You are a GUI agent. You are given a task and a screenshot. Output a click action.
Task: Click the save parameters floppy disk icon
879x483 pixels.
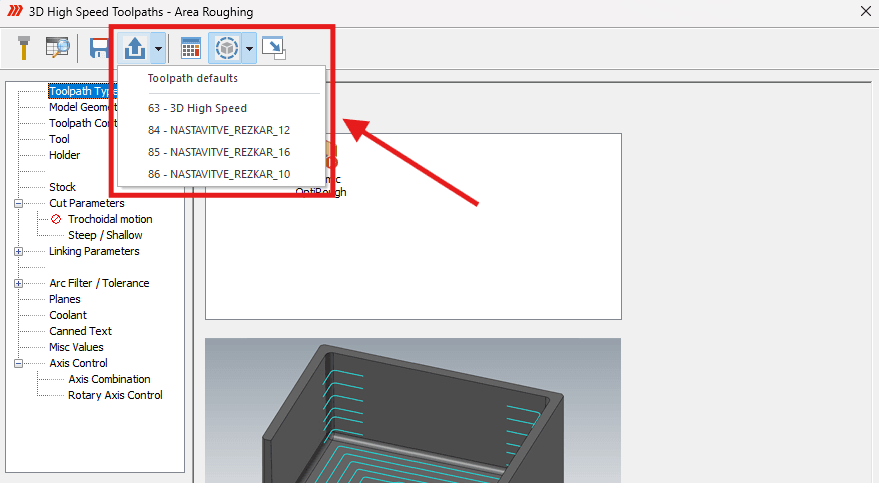click(x=100, y=48)
